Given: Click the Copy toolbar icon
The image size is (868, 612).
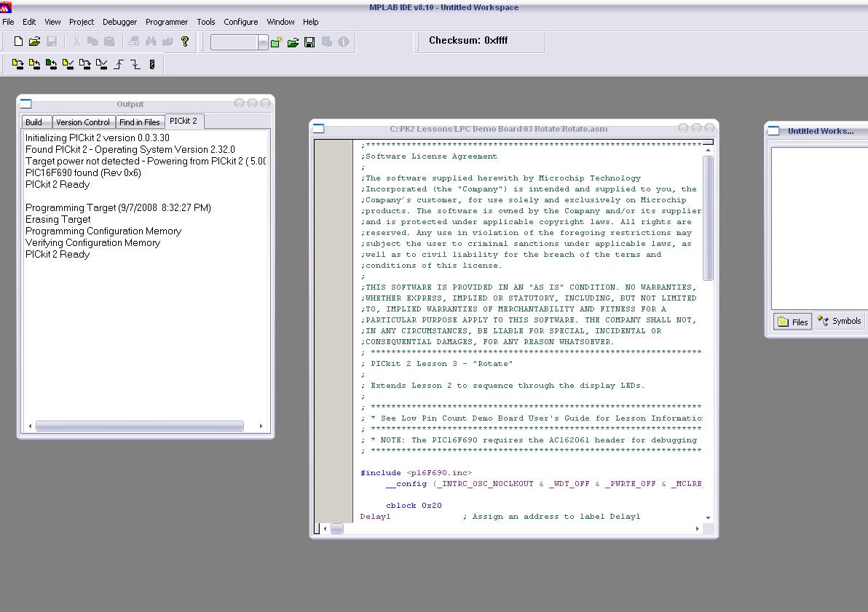Looking at the screenshot, I should pyautogui.click(x=92, y=41).
